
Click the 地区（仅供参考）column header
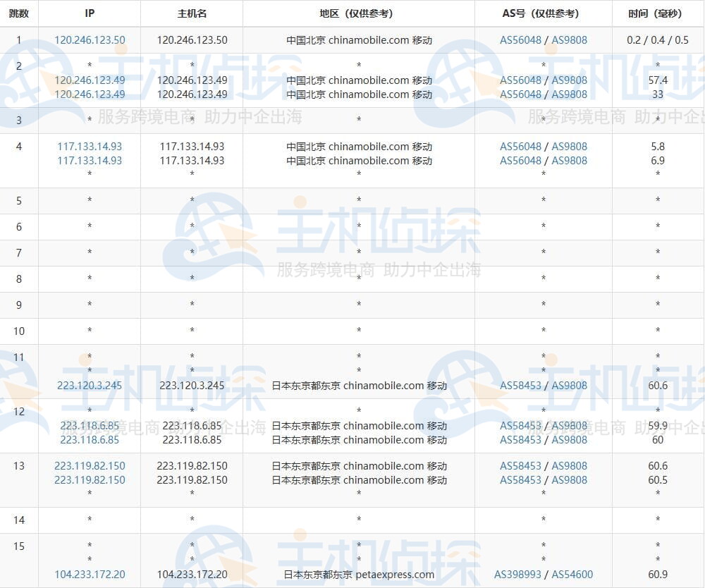[359, 13]
